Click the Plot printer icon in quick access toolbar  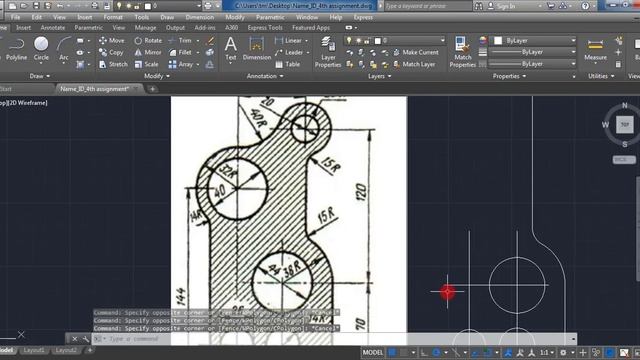[x=95, y=6]
